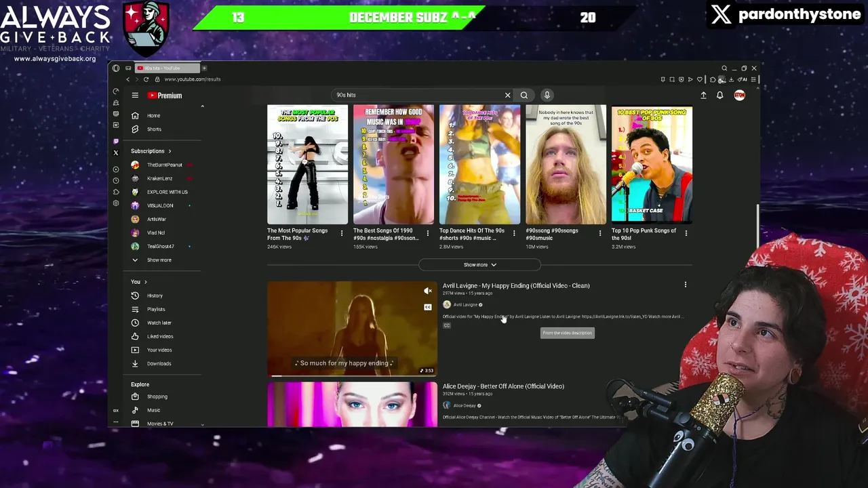
Task: Open options for Avril Lavigne video
Action: (686, 285)
